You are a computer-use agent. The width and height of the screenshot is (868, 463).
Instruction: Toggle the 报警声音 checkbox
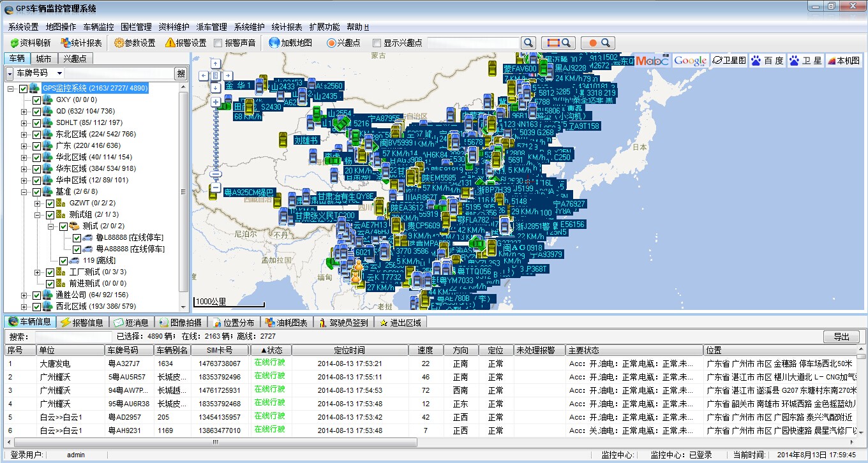pyautogui.click(x=218, y=43)
